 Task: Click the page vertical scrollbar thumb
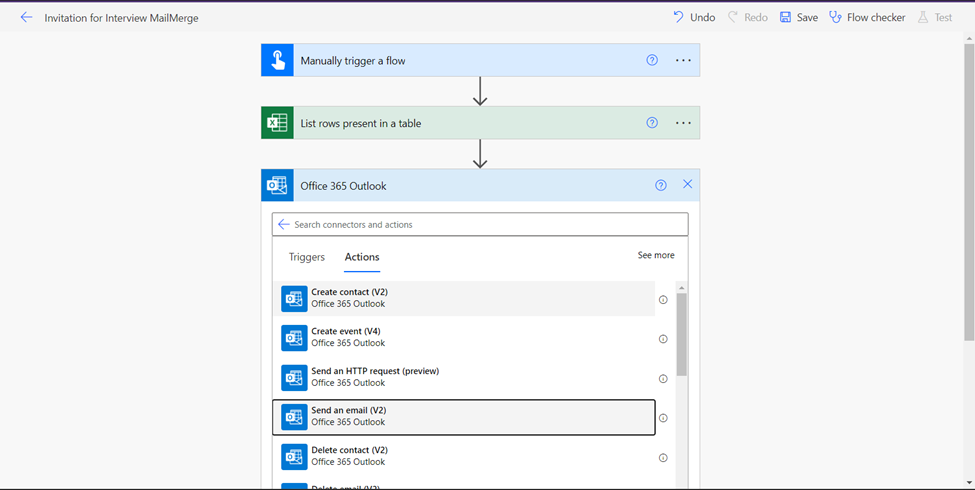coord(969,192)
